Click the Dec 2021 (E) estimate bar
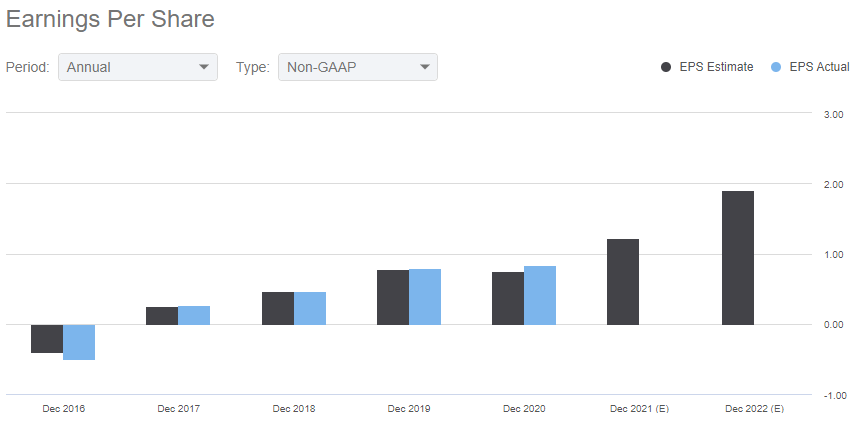Image resolution: width=865 pixels, height=432 pixels. 623,282
